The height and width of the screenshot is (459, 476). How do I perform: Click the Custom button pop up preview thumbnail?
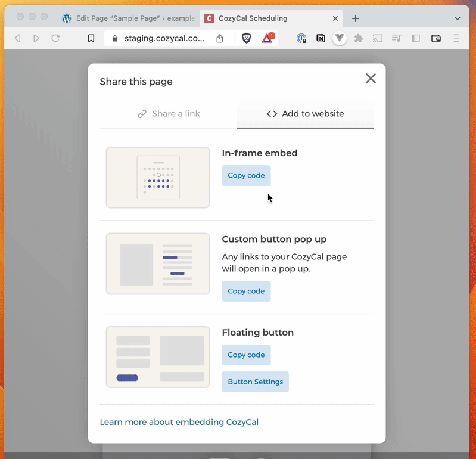tap(158, 263)
